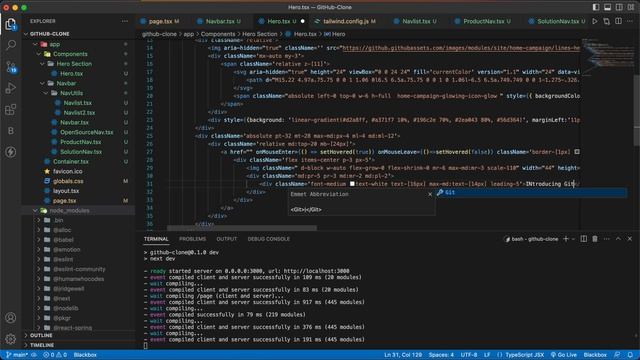Open the Accounts icon in activity bar
Screen dimensions: 640x360
click(x=11, y=318)
